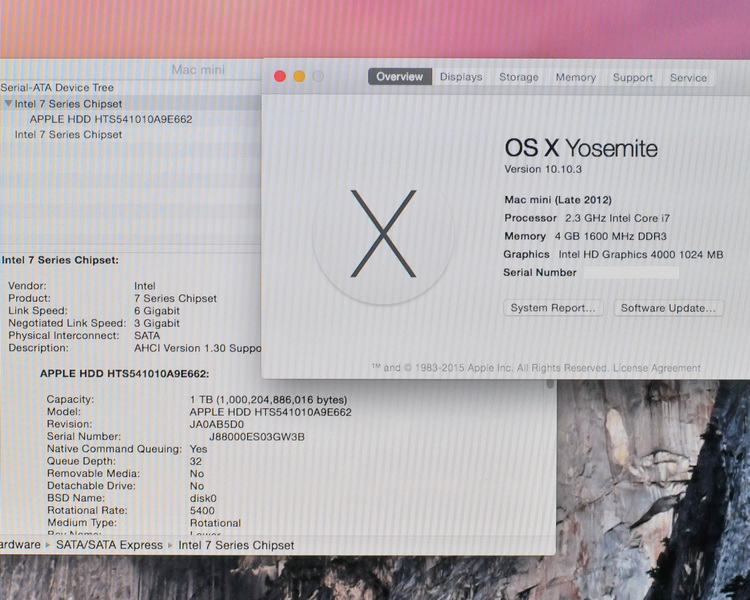Collapse the first Intel 7 Series Chipset triangle
Image resolution: width=750 pixels, height=600 pixels.
click(8, 103)
